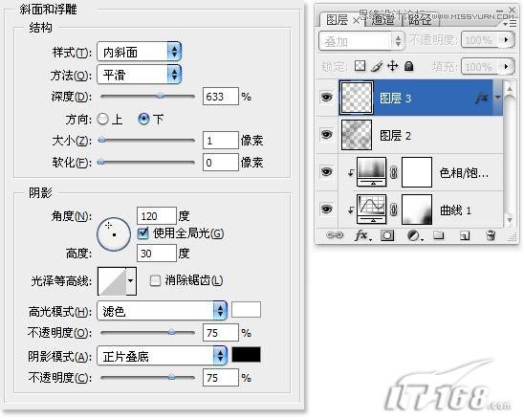Hide the 曲线 1 layer

tap(326, 210)
